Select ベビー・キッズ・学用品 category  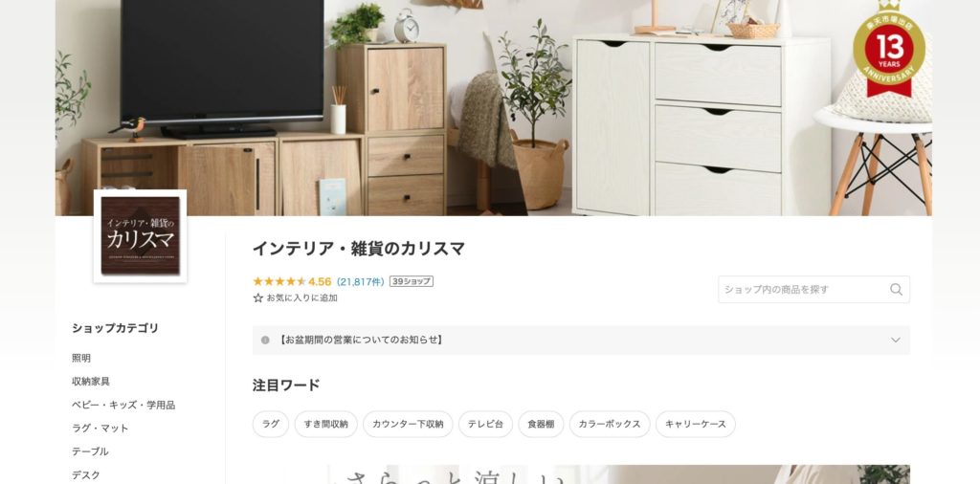pyautogui.click(x=123, y=406)
